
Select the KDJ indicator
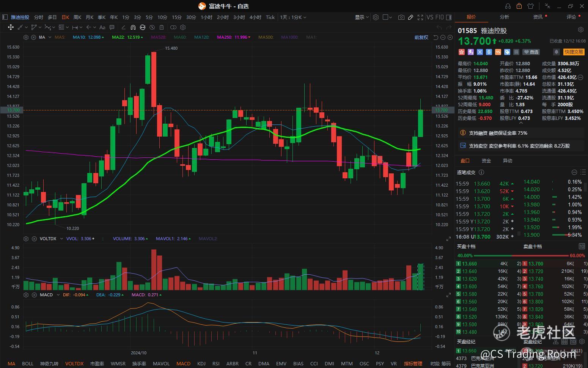[201, 363]
